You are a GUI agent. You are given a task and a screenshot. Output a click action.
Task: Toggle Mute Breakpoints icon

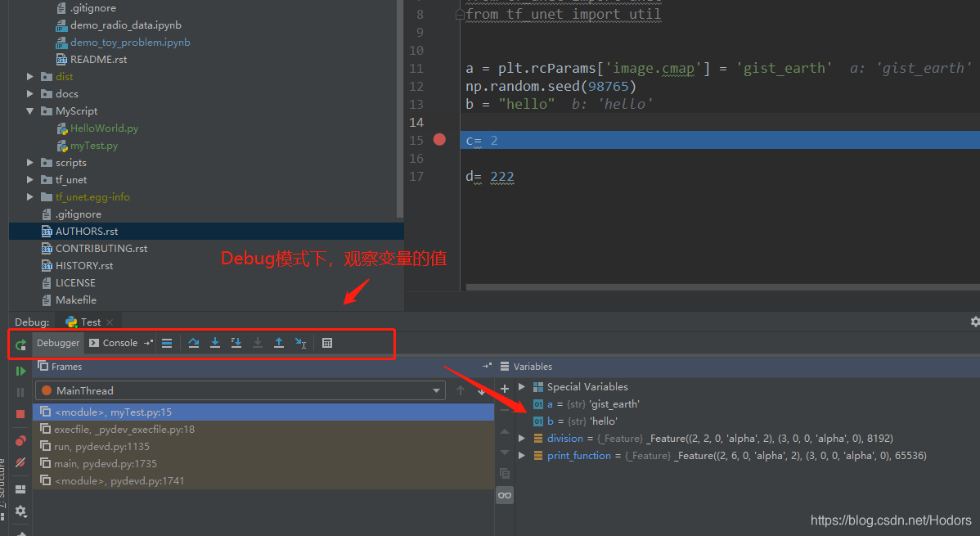click(20, 462)
